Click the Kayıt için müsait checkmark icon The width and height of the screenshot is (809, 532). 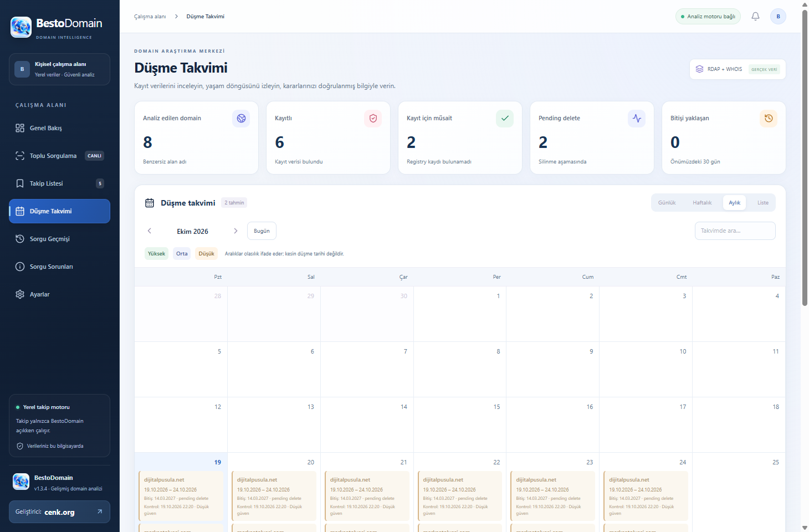505,118
